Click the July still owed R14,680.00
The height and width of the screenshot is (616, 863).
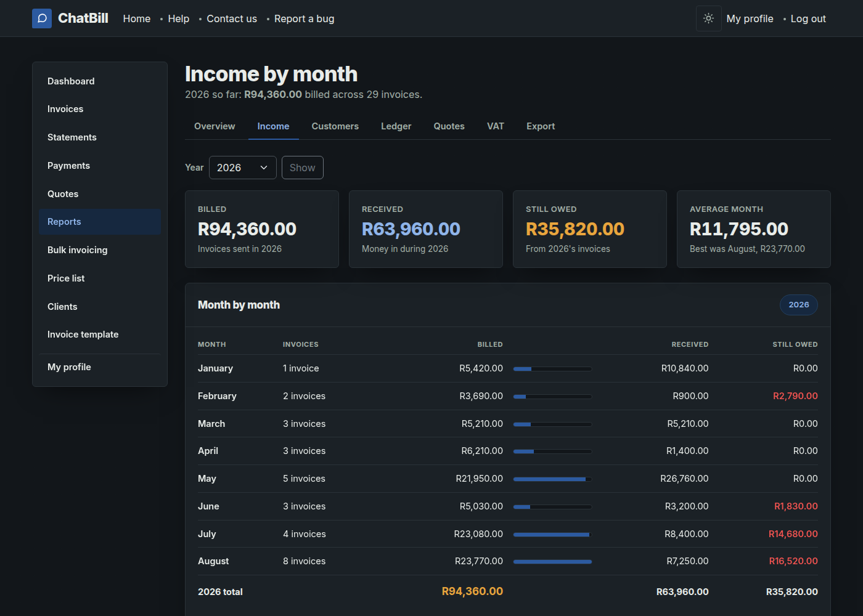click(x=793, y=534)
